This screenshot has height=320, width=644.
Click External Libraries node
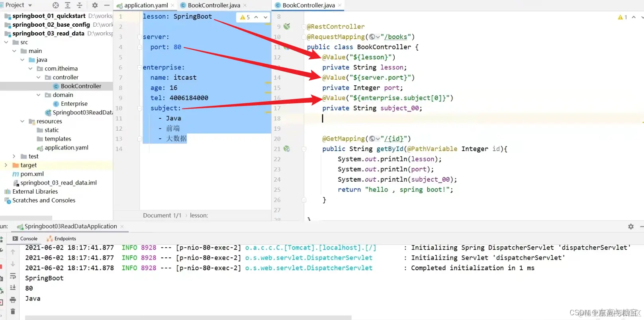coord(35,191)
